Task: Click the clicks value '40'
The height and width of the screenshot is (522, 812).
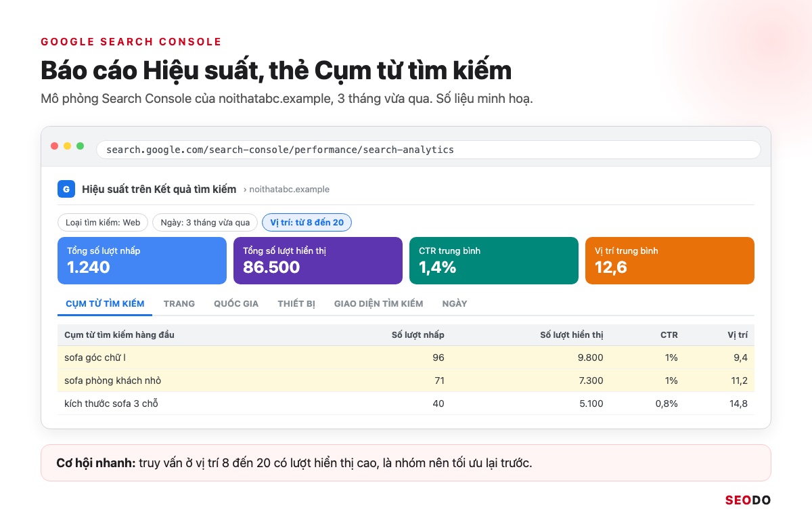Action: pos(438,404)
